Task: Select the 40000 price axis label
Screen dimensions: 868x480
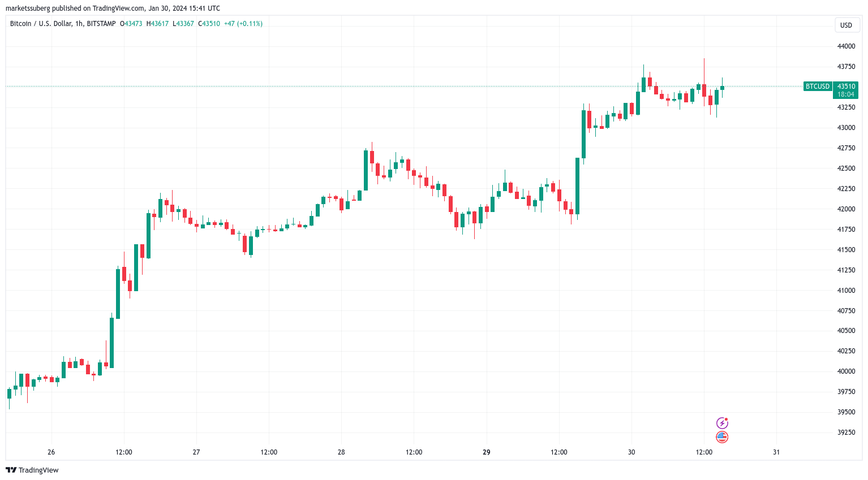Action: point(846,371)
